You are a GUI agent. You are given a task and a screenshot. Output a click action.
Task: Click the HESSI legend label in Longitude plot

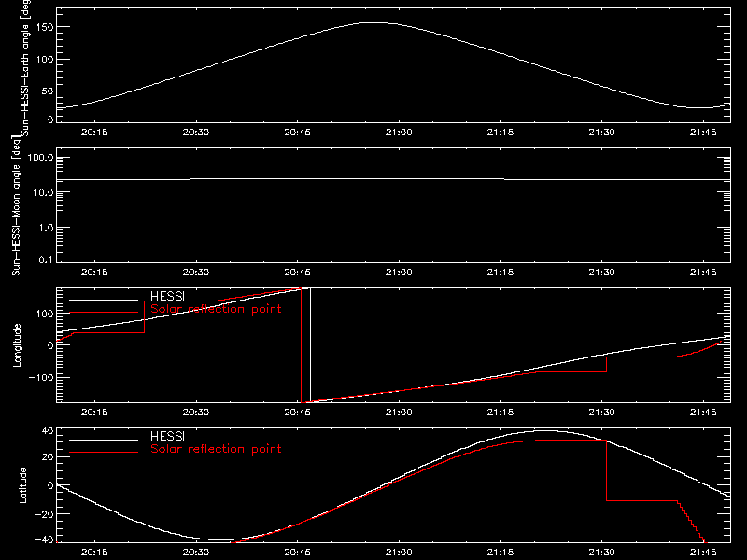pos(167,296)
